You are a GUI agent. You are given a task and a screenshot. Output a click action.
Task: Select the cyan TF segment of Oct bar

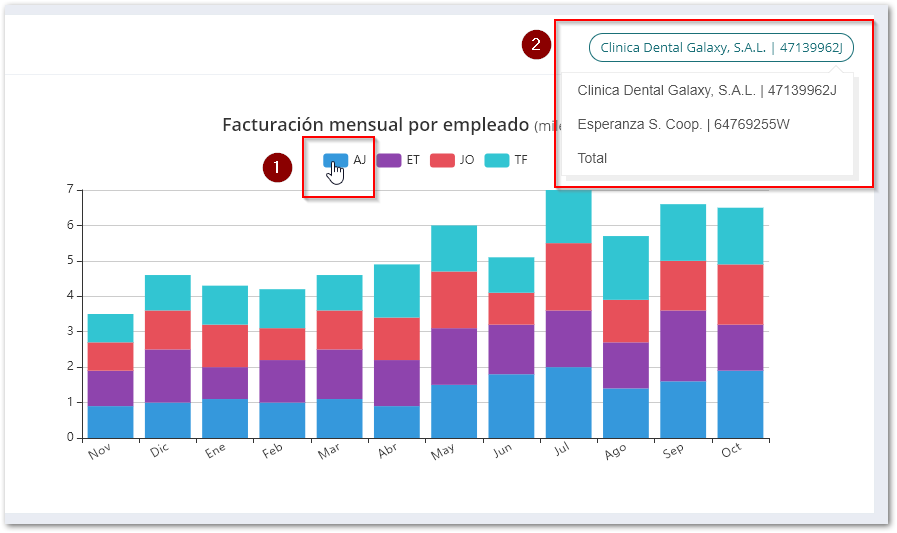click(740, 236)
